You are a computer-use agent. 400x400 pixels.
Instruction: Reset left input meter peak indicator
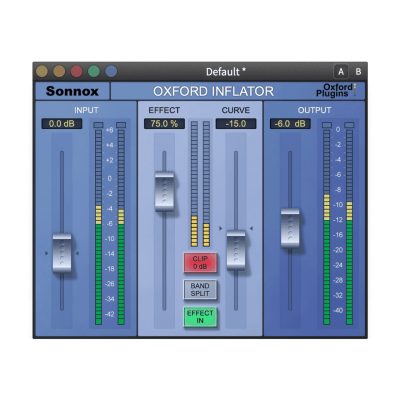point(98,125)
